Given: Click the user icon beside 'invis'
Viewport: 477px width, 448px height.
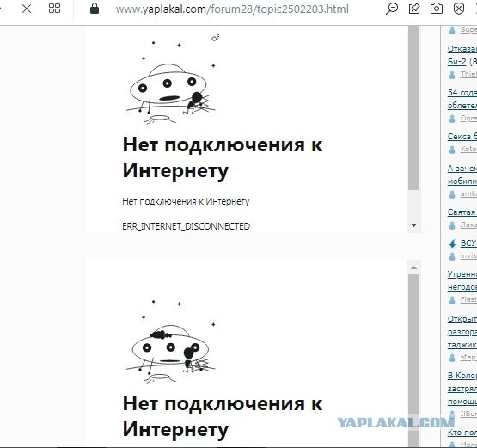Looking at the screenshot, I should tap(452, 256).
